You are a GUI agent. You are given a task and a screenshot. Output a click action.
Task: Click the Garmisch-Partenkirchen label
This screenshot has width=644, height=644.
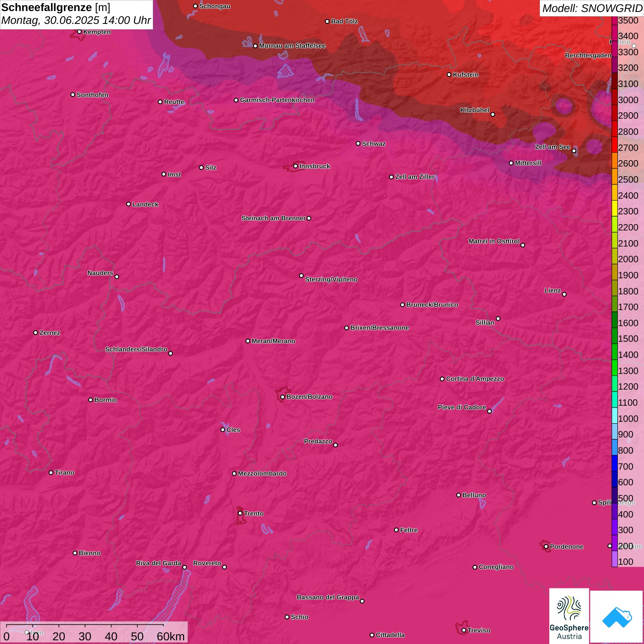tap(277, 100)
